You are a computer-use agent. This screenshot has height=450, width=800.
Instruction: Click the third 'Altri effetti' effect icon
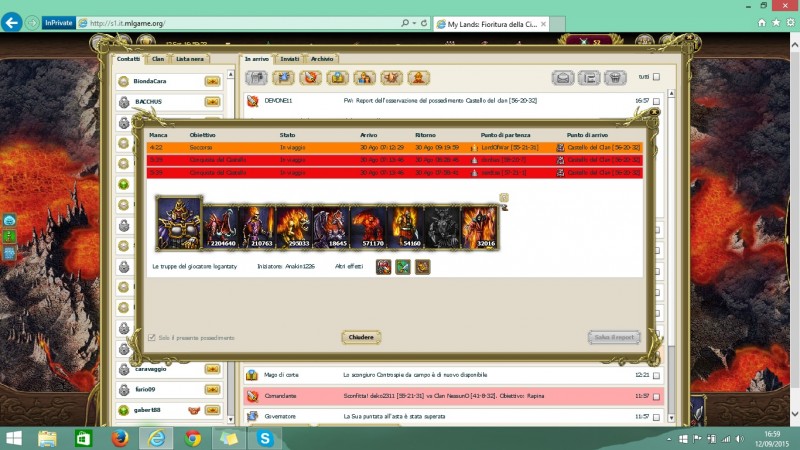423,266
